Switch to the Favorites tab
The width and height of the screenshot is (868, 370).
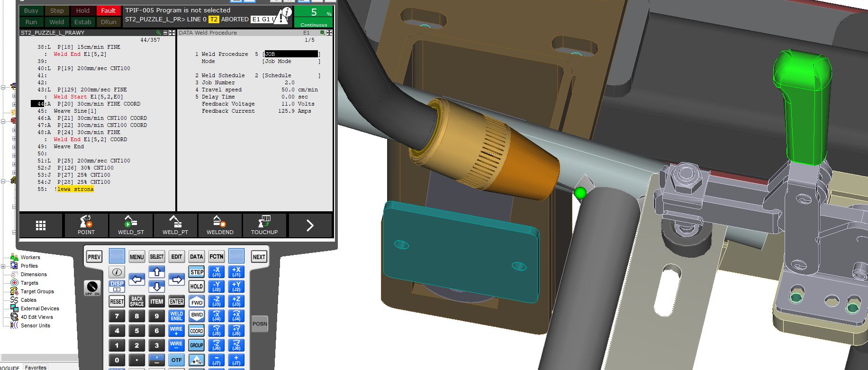(36, 367)
